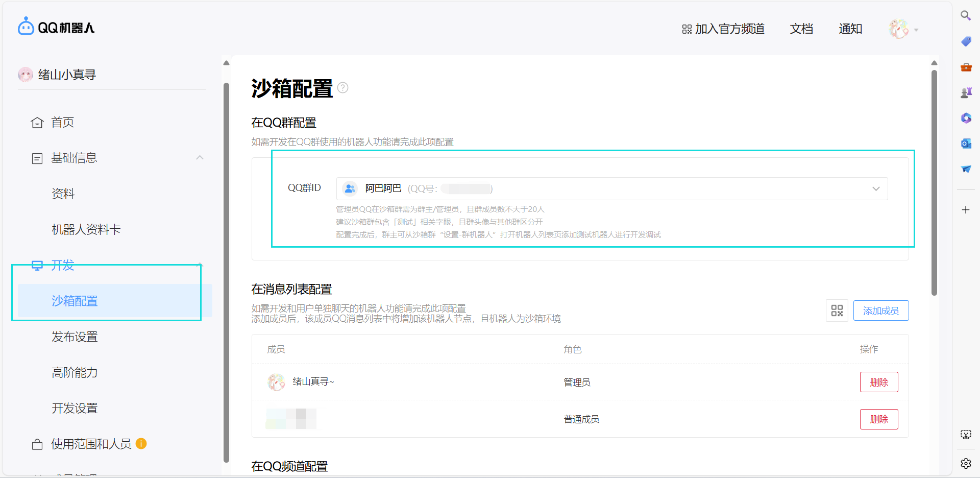Delete the 绪山真寻~ admin member
Viewport: 980px width, 478px height.
pyautogui.click(x=878, y=382)
